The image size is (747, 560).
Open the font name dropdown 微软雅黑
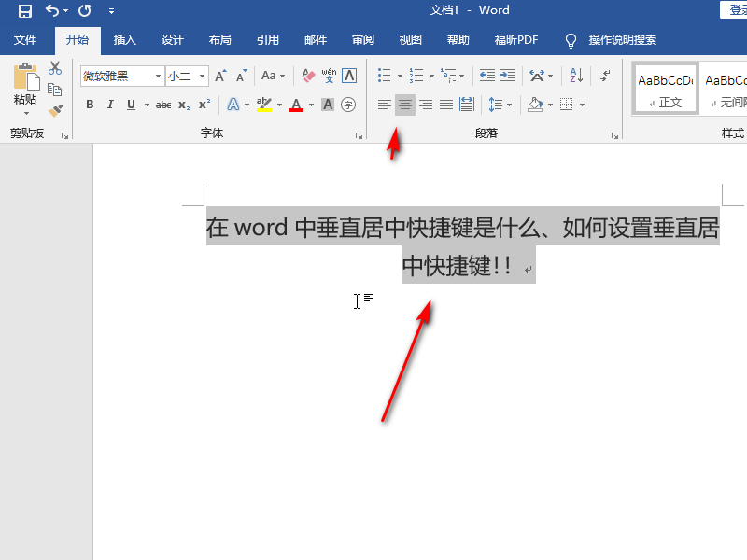click(x=158, y=76)
